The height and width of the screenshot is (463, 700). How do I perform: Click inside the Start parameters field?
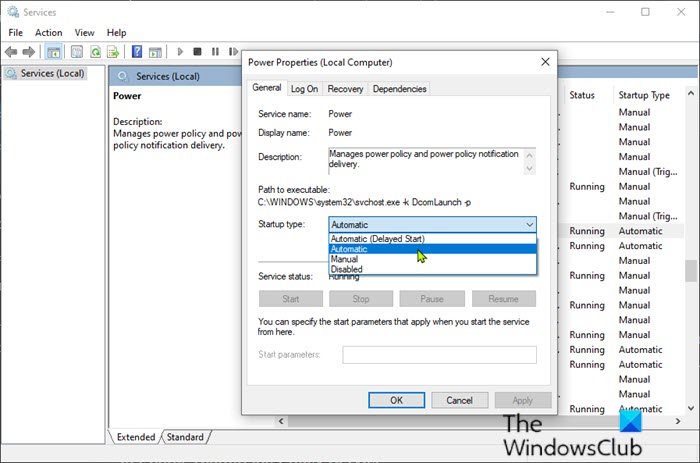pos(439,355)
